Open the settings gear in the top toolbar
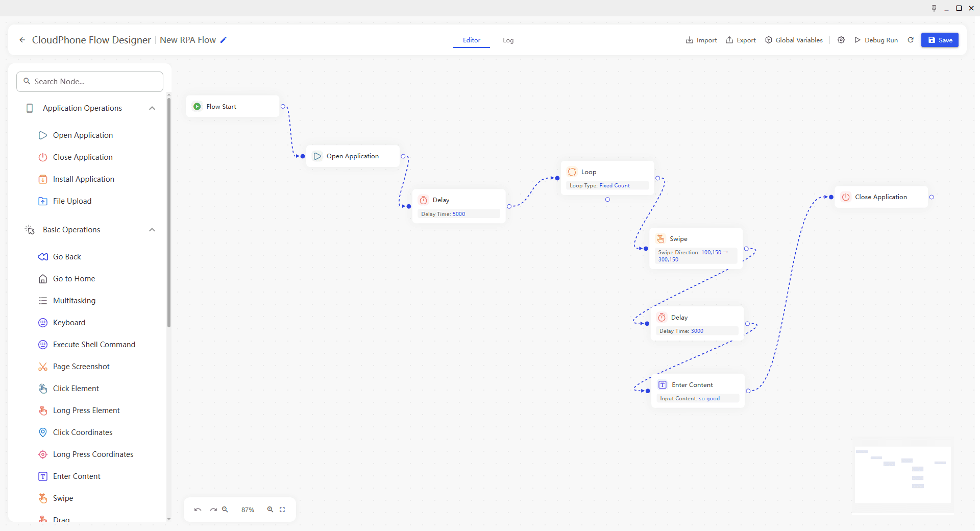Screen dimensions: 980x531 pyautogui.click(x=841, y=40)
